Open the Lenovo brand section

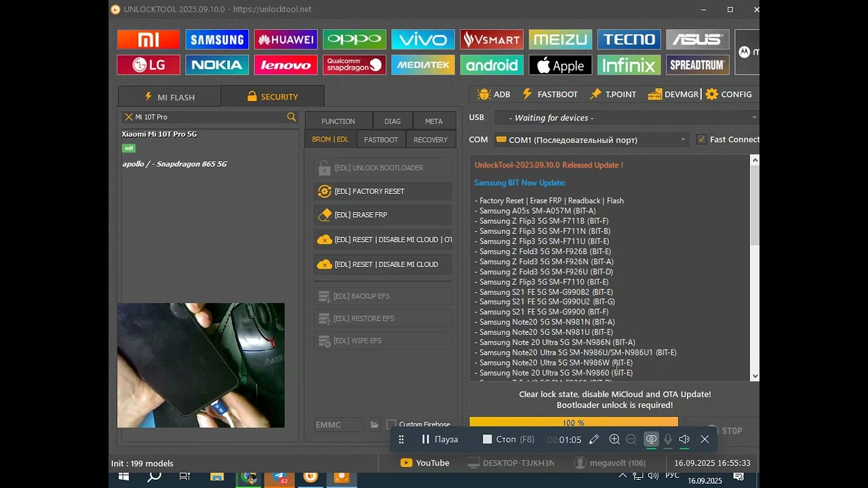point(285,65)
